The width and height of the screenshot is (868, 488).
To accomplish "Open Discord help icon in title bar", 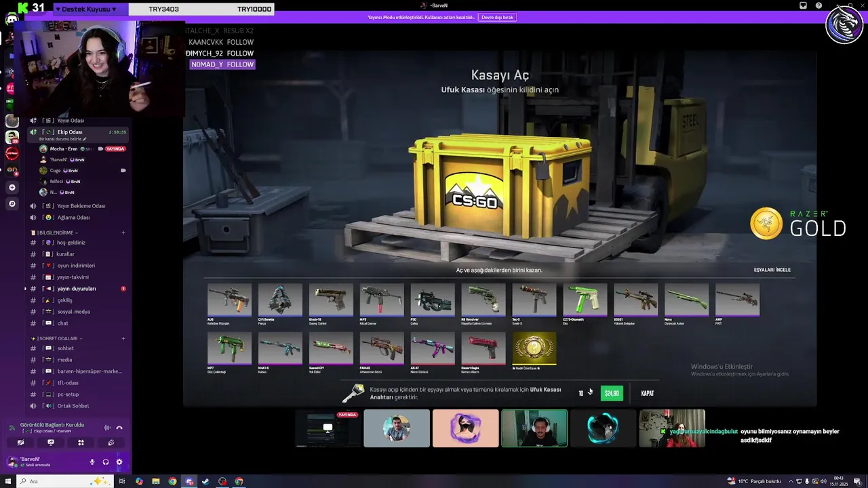I will tap(818, 5).
